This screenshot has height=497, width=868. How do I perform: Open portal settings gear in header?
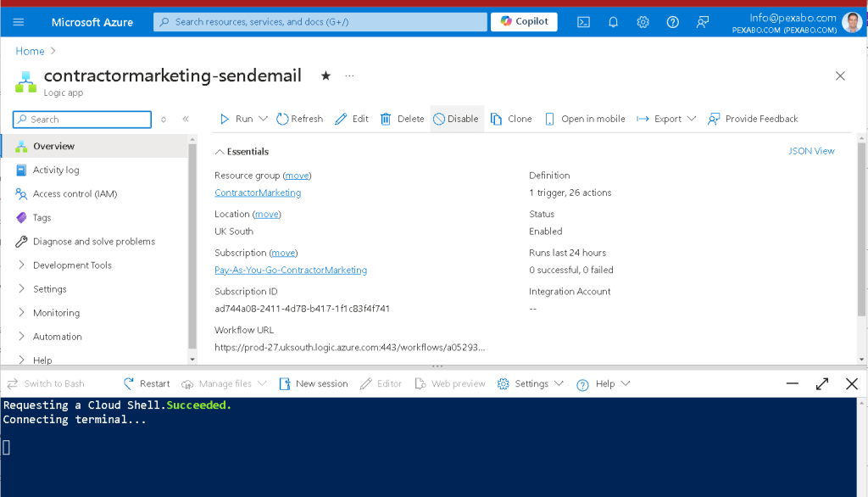(x=643, y=22)
